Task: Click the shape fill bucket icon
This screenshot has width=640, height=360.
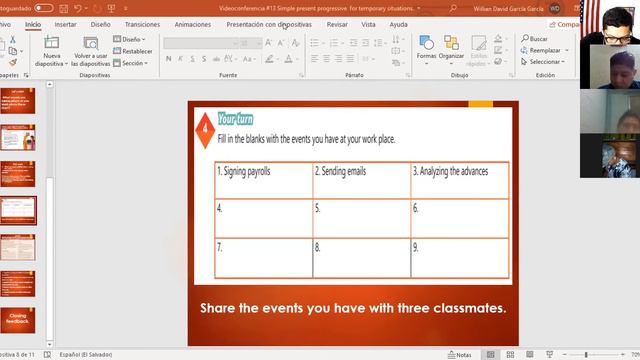Action: pos(498,39)
